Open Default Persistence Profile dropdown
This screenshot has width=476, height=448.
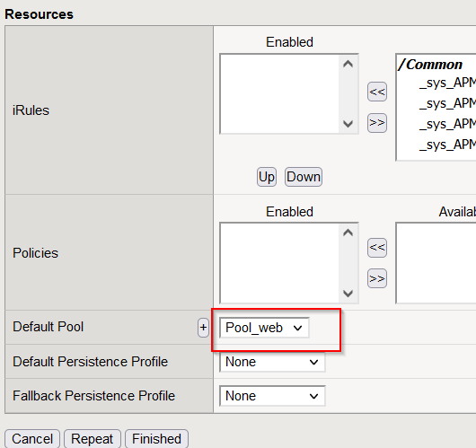pos(272,362)
